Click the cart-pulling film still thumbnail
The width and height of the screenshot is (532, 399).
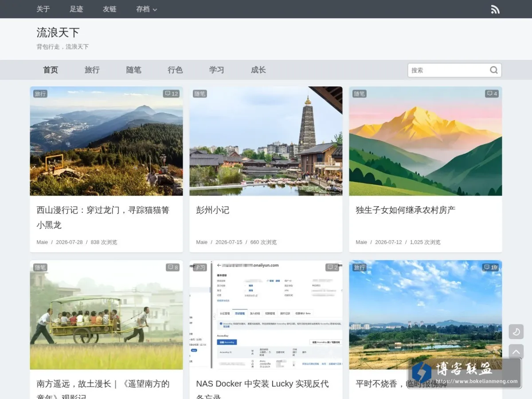pos(106,315)
